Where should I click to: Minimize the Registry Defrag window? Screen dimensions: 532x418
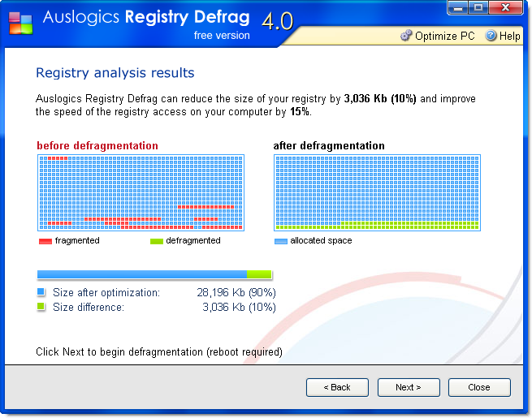click(458, 7)
